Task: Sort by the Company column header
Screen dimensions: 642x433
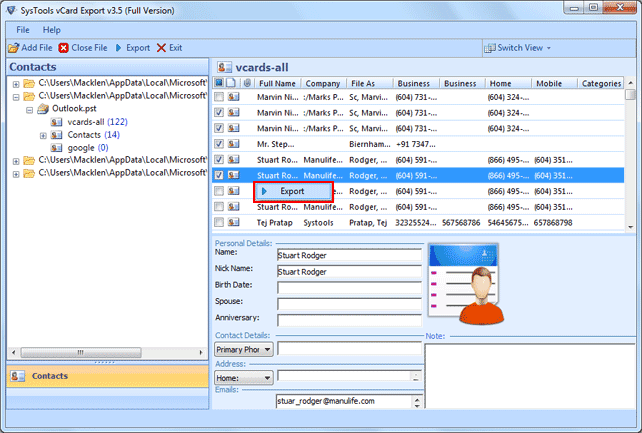Action: (323, 83)
